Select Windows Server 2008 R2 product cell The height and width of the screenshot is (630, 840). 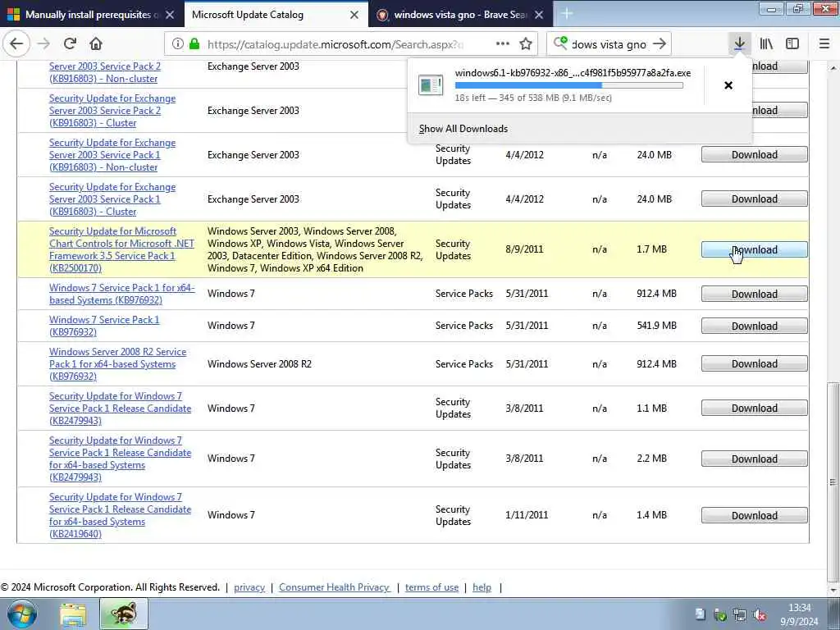pos(259,363)
